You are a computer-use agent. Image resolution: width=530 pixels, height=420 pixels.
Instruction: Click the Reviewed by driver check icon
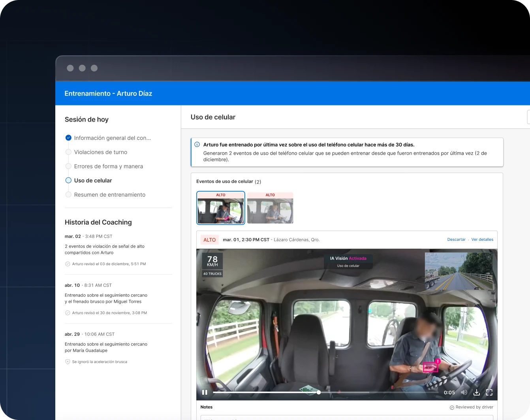pos(452,407)
